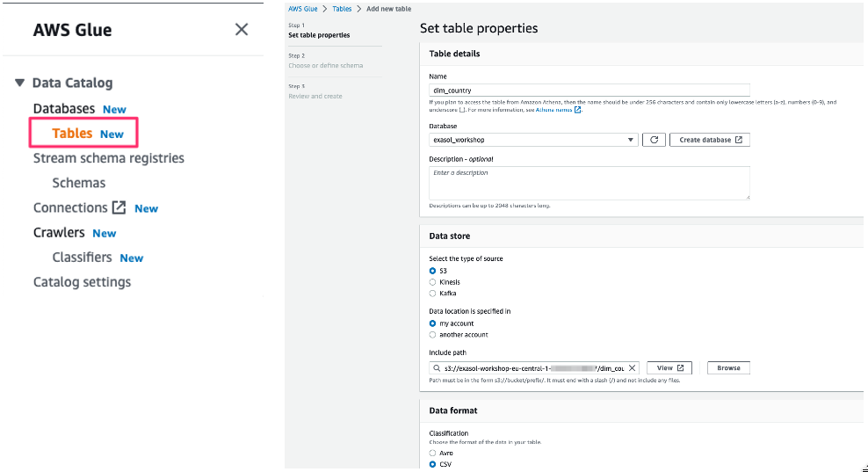This screenshot has height=472, width=868.
Task: Click the Include path S3 field
Action: [533, 368]
